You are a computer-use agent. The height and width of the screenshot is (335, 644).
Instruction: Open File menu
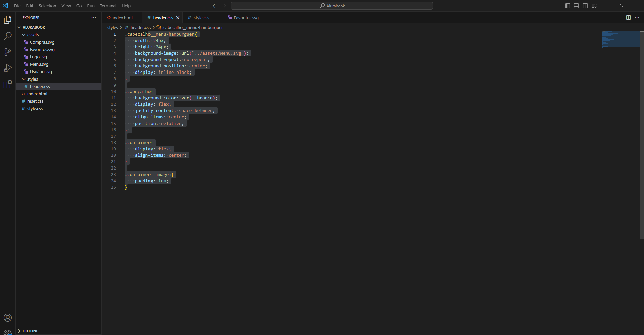[x=17, y=6]
